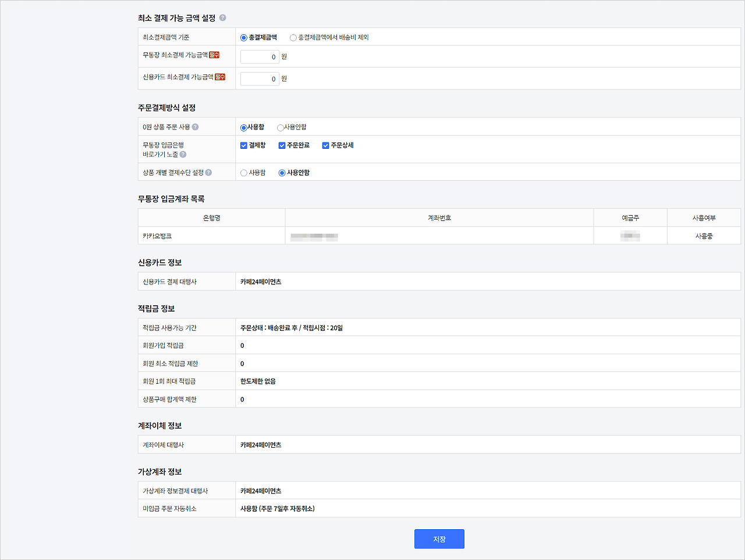Click the 가상계좌 정보 heading
This screenshot has height=560, width=745.
pos(160,472)
